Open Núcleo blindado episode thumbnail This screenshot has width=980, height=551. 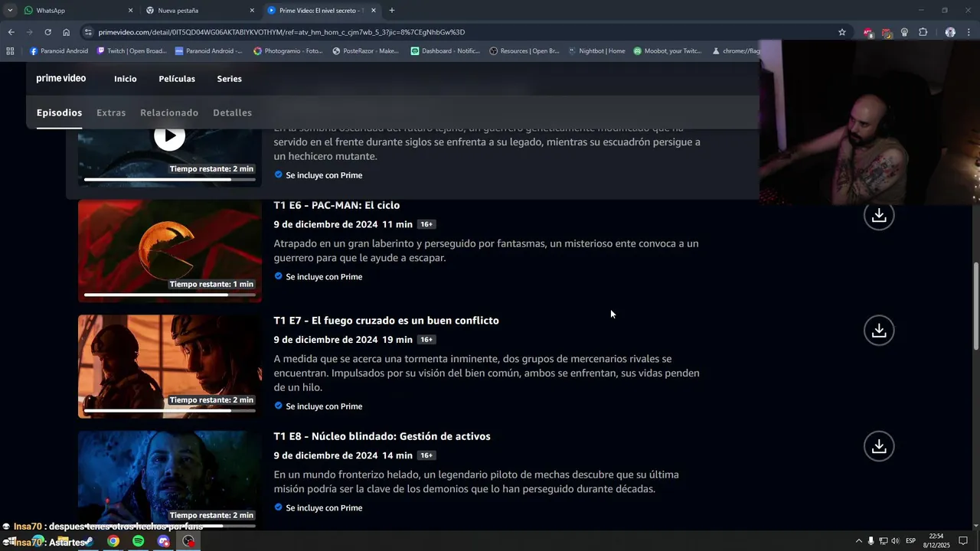[169, 478]
